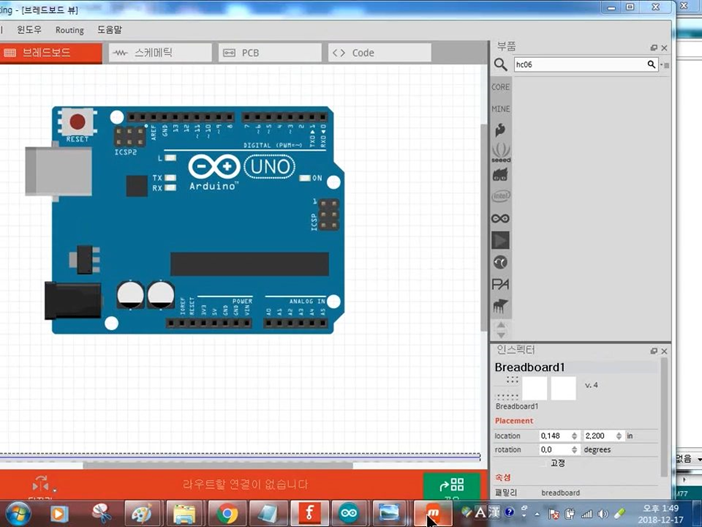Undock the parts panel
The image size is (702, 527).
click(x=654, y=47)
